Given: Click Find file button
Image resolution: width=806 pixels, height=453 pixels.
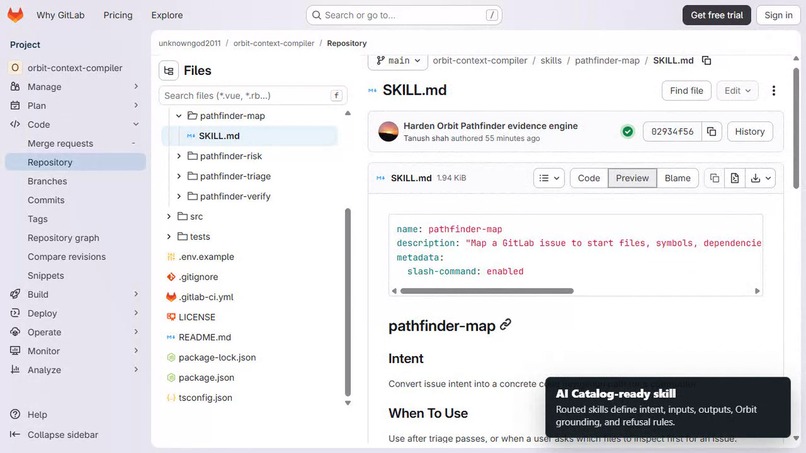Looking at the screenshot, I should (686, 90).
